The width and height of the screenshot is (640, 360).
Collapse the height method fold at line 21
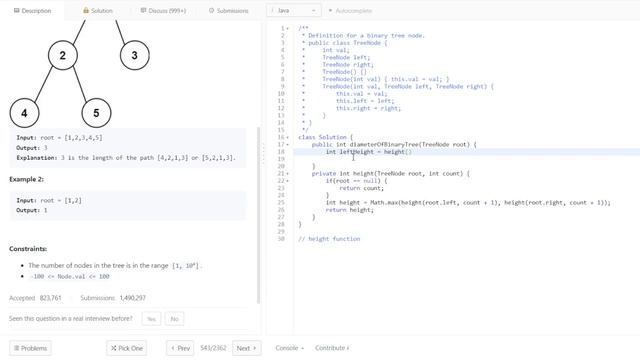[287, 174]
